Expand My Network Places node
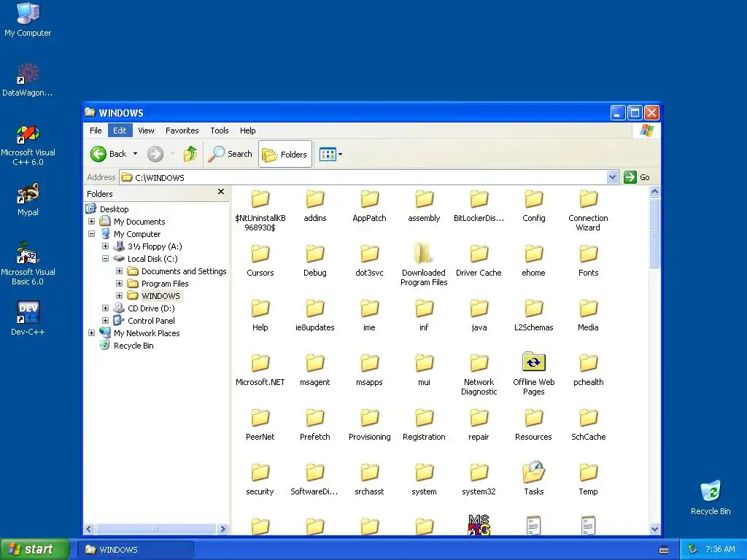The image size is (747, 560). point(91,332)
